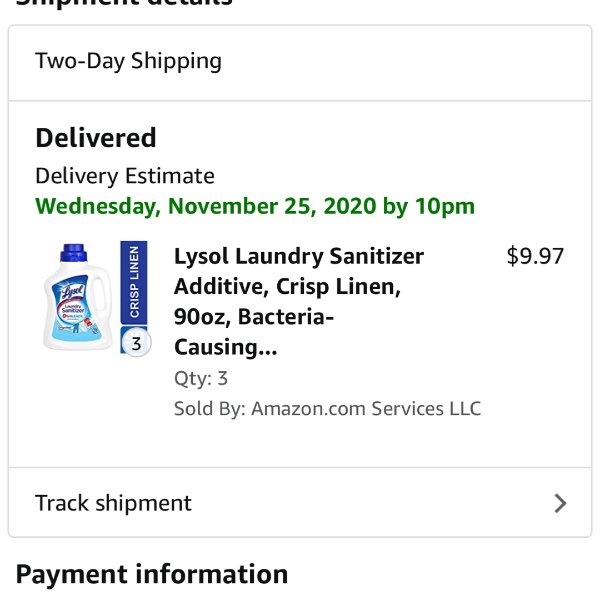The height and width of the screenshot is (600, 600).
Task: Expand Track shipment using the chevron arrow
Action: [560, 503]
